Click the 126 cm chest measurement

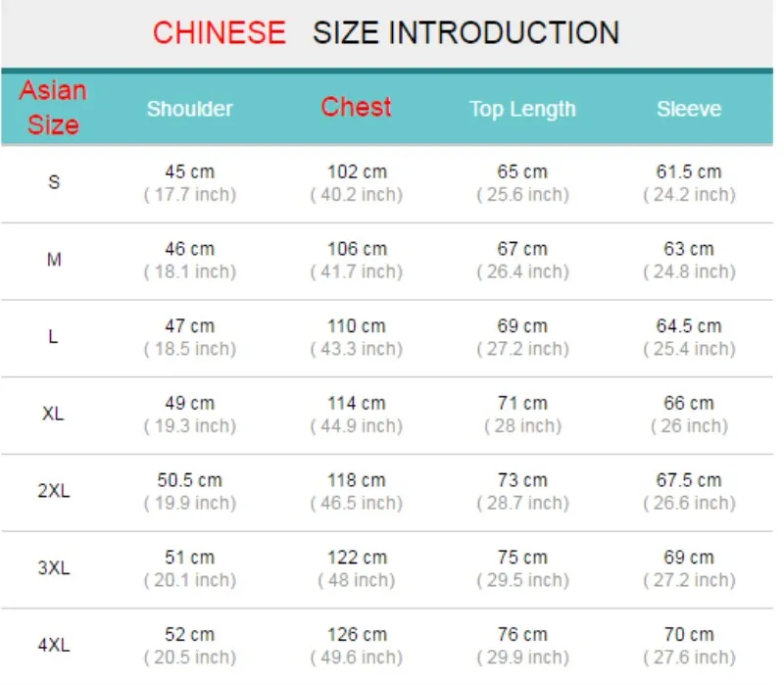tap(357, 635)
